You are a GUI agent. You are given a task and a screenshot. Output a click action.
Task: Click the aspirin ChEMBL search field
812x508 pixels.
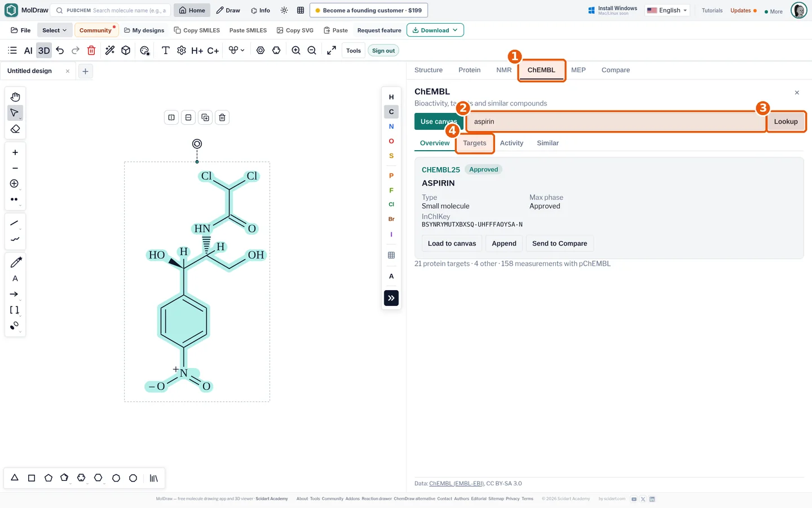point(616,122)
